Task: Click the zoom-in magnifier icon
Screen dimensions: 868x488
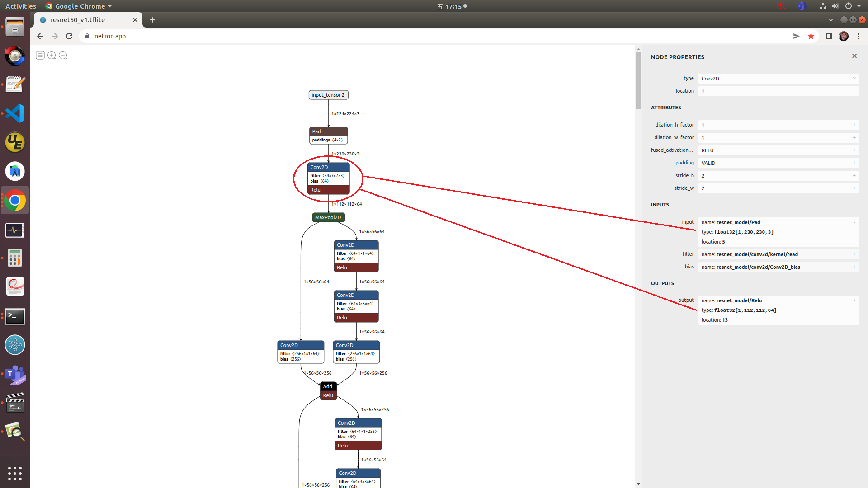Action: 51,55
